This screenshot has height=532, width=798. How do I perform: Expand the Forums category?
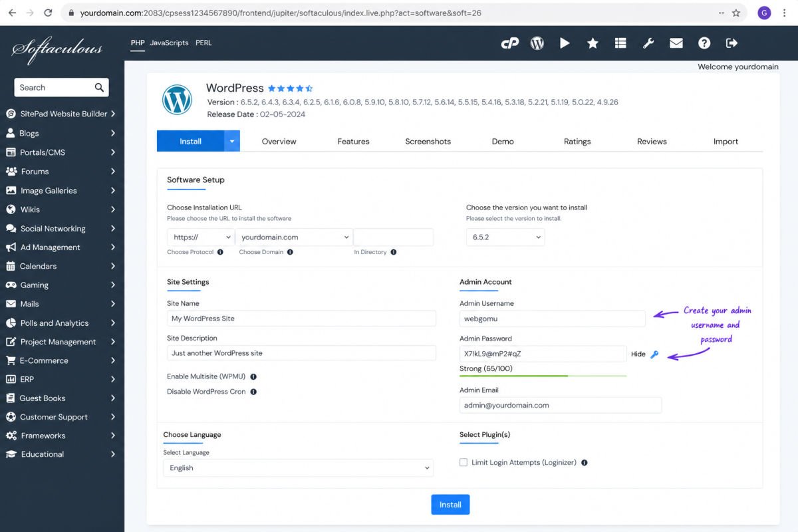61,171
